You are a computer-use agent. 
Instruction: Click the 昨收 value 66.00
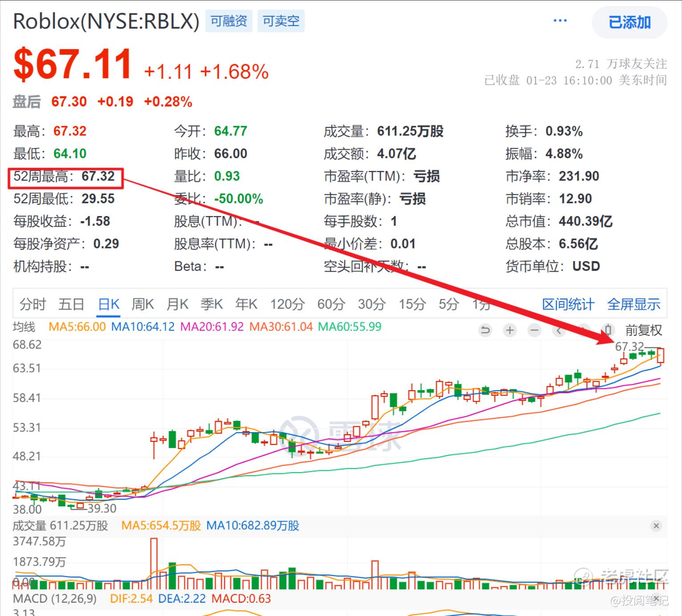(x=231, y=154)
